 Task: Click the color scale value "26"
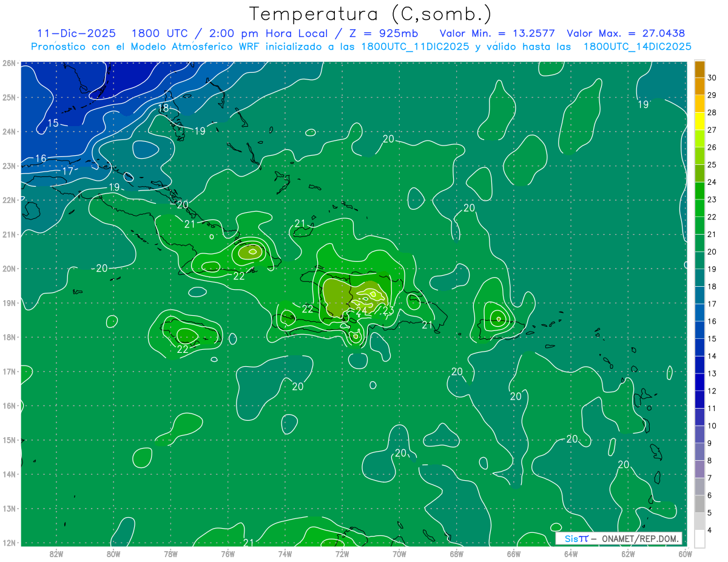(x=712, y=147)
